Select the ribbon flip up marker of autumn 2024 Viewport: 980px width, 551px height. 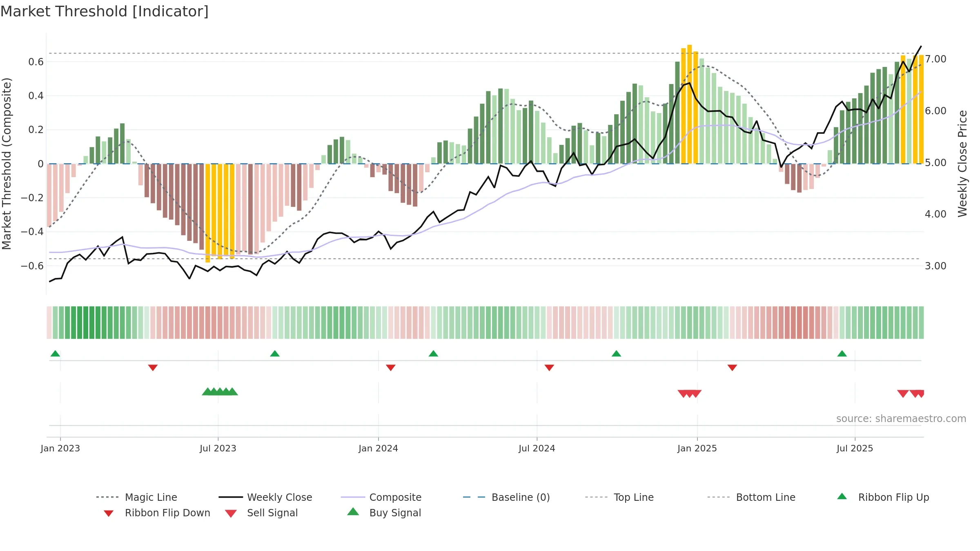(616, 353)
